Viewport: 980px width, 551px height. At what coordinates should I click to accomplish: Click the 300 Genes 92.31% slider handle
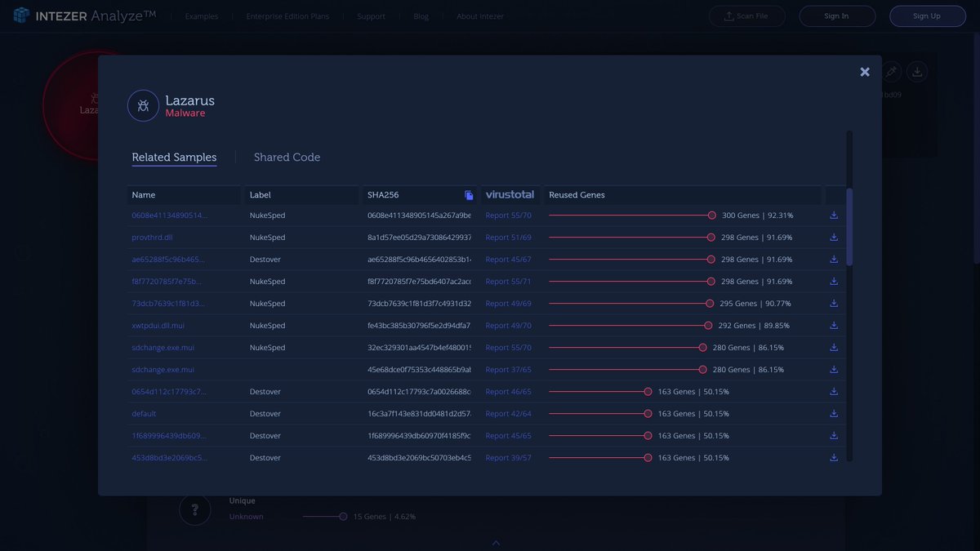tap(712, 216)
